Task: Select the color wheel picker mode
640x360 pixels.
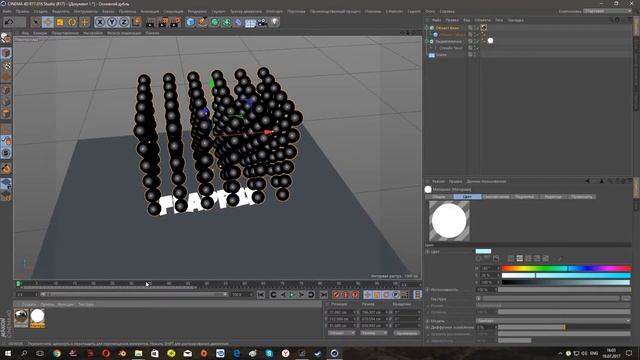Action: pos(479,259)
